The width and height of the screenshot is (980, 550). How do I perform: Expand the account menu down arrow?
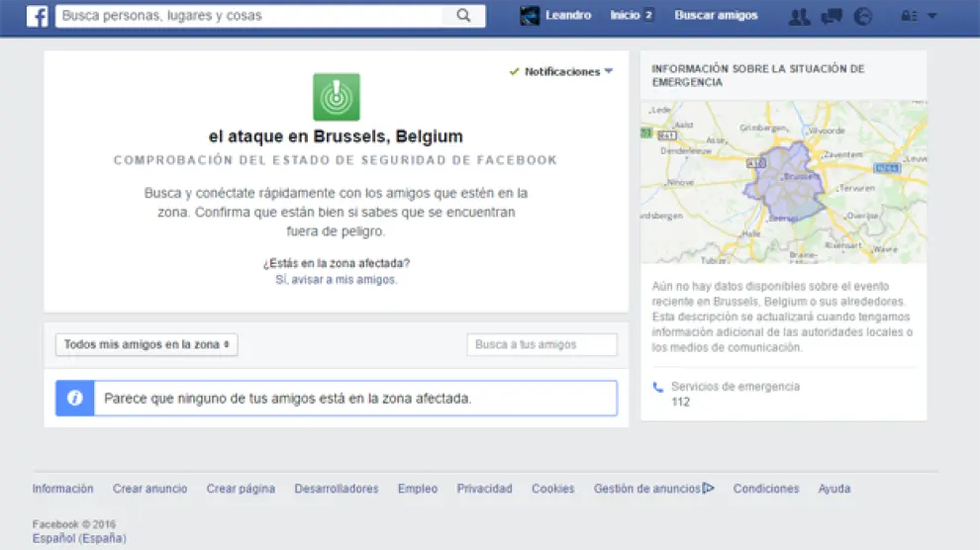tap(931, 16)
